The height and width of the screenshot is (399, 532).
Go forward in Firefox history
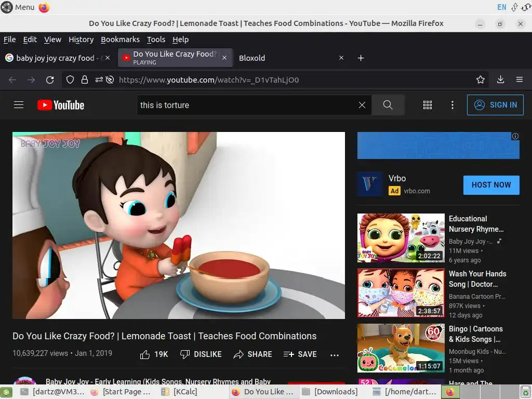click(x=31, y=79)
